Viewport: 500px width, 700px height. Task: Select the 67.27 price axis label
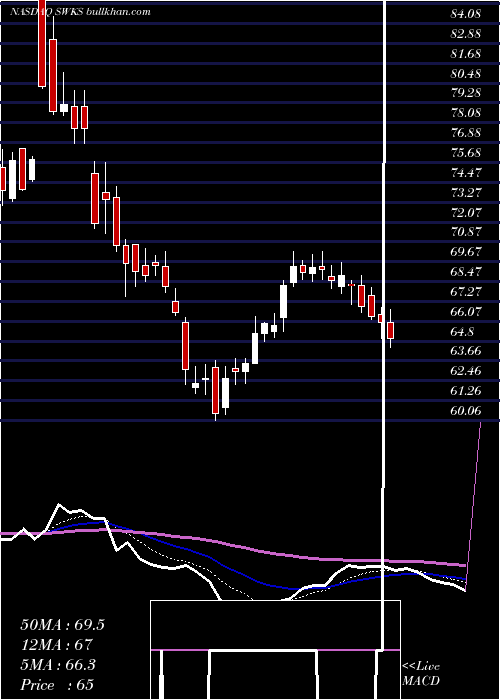[x=466, y=291]
